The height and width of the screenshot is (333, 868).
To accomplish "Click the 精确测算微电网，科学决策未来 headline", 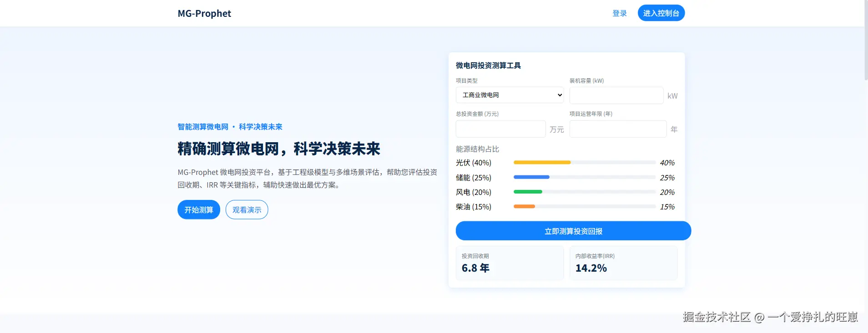I will coord(278,149).
